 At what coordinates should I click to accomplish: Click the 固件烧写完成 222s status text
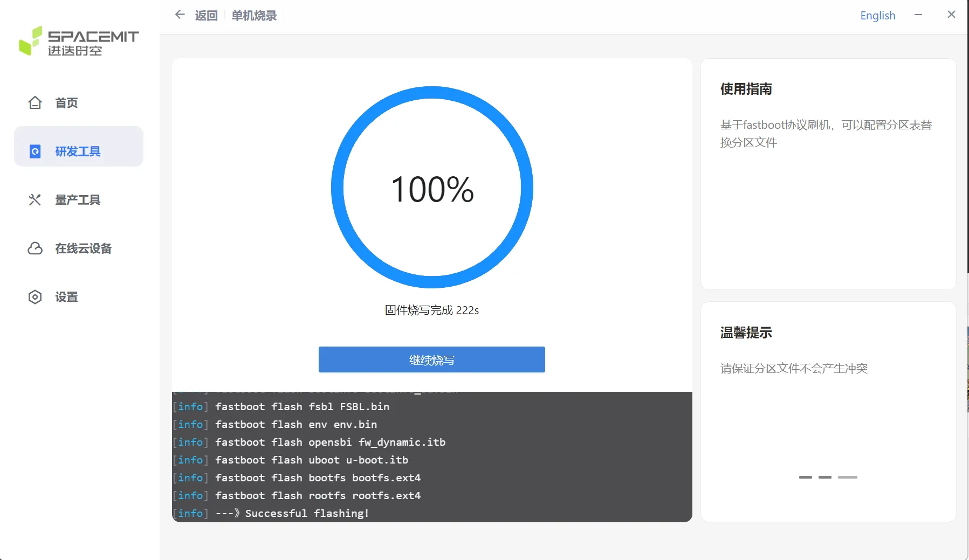coord(432,310)
